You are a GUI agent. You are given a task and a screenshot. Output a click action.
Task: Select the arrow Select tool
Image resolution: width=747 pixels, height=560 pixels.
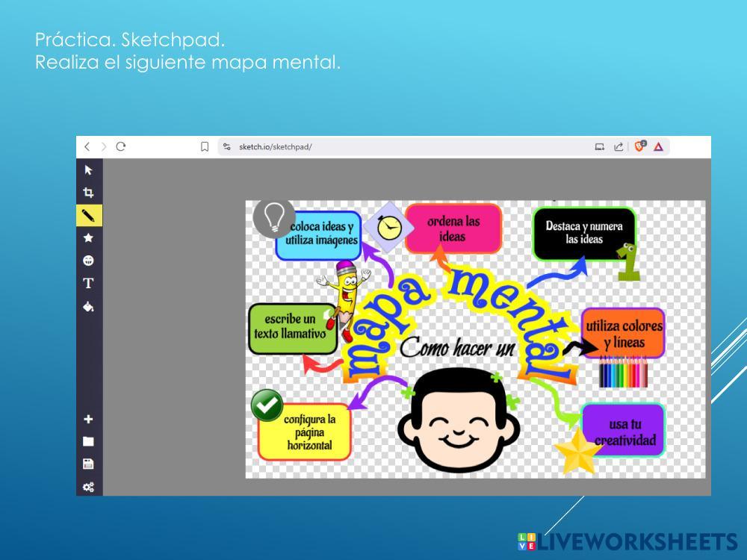click(89, 170)
